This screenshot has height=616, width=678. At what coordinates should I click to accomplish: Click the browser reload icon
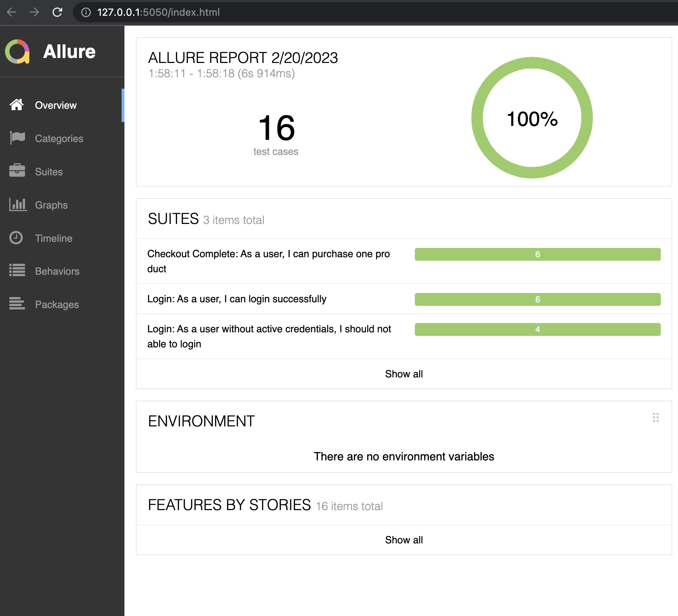[x=58, y=12]
